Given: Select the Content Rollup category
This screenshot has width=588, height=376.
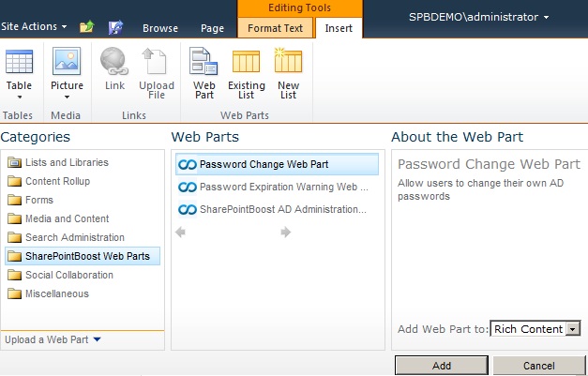Looking at the screenshot, I should pos(83,182).
